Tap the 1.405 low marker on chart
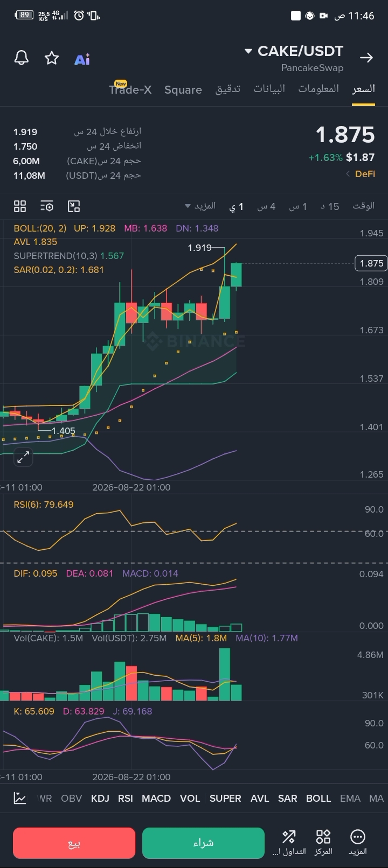The image size is (388, 868). point(63,431)
